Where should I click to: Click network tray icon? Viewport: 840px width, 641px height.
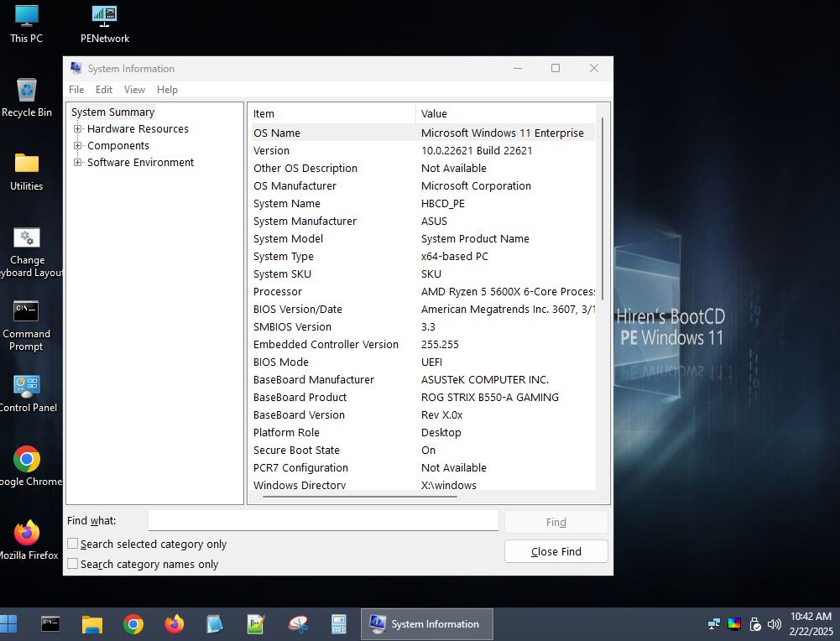tap(713, 624)
